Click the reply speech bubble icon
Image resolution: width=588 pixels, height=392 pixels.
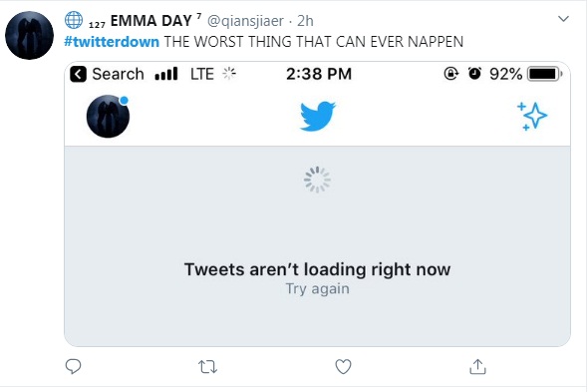tap(73, 366)
